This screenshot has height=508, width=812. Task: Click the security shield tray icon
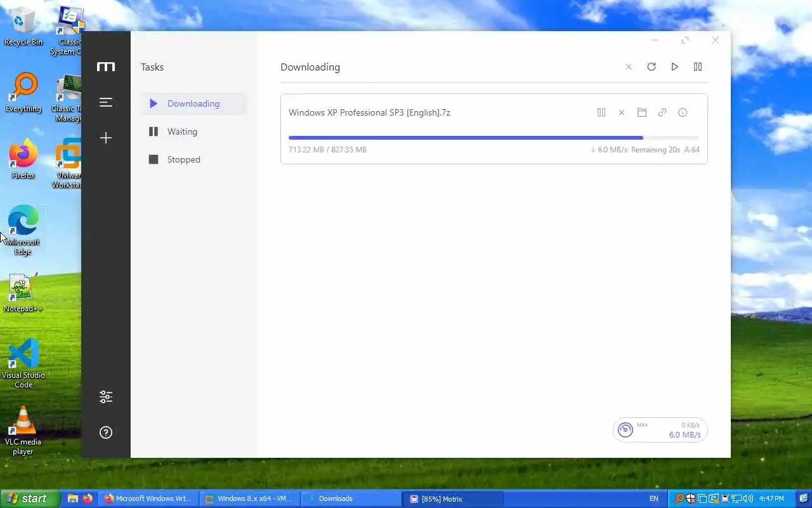(690, 498)
